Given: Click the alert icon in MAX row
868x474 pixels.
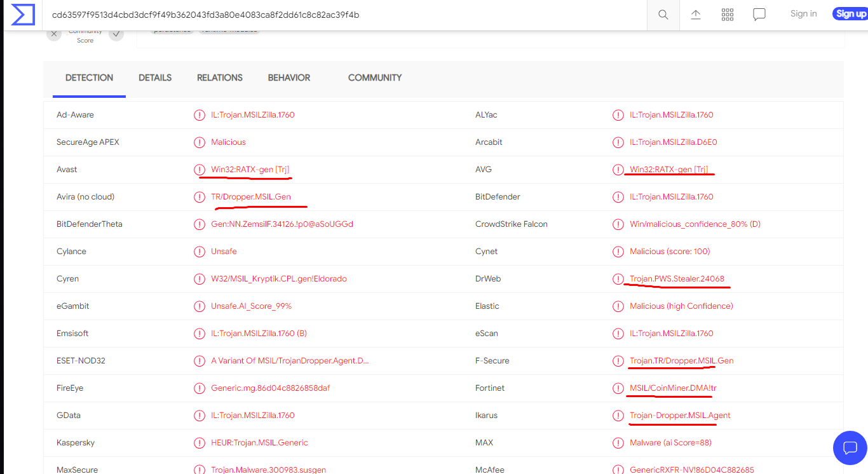Looking at the screenshot, I should click(x=618, y=443).
